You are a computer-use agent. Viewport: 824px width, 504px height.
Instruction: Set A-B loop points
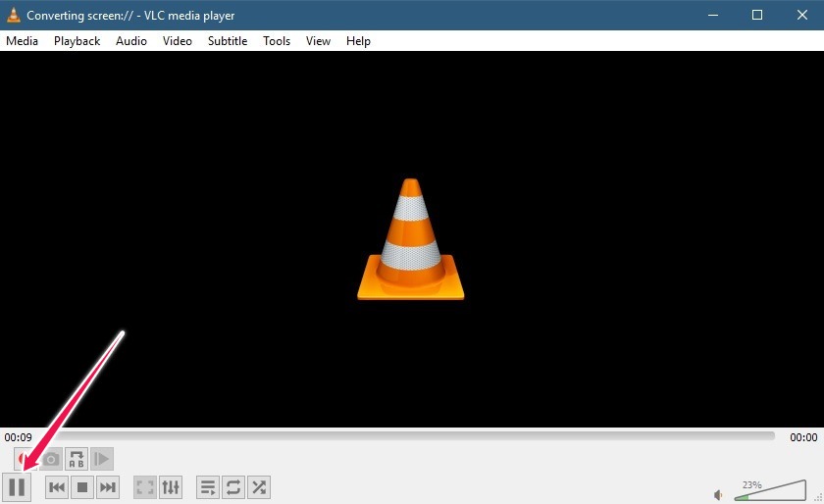click(77, 459)
